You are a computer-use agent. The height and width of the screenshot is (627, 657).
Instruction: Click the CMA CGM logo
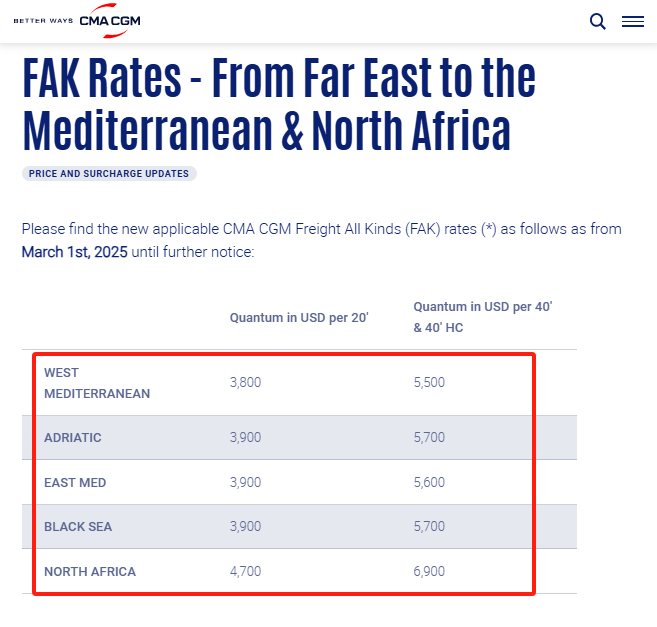point(110,20)
